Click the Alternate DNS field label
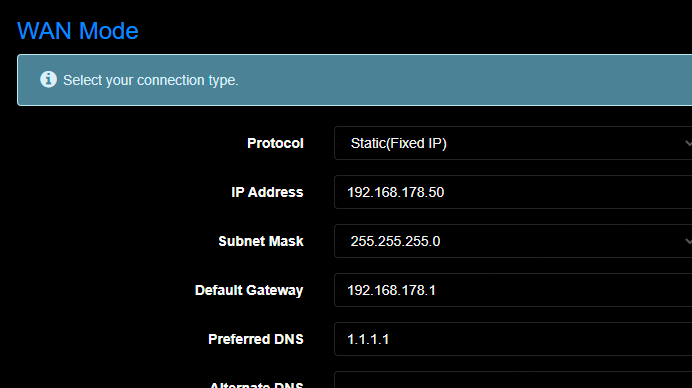The image size is (692, 388). pyautogui.click(x=256, y=384)
